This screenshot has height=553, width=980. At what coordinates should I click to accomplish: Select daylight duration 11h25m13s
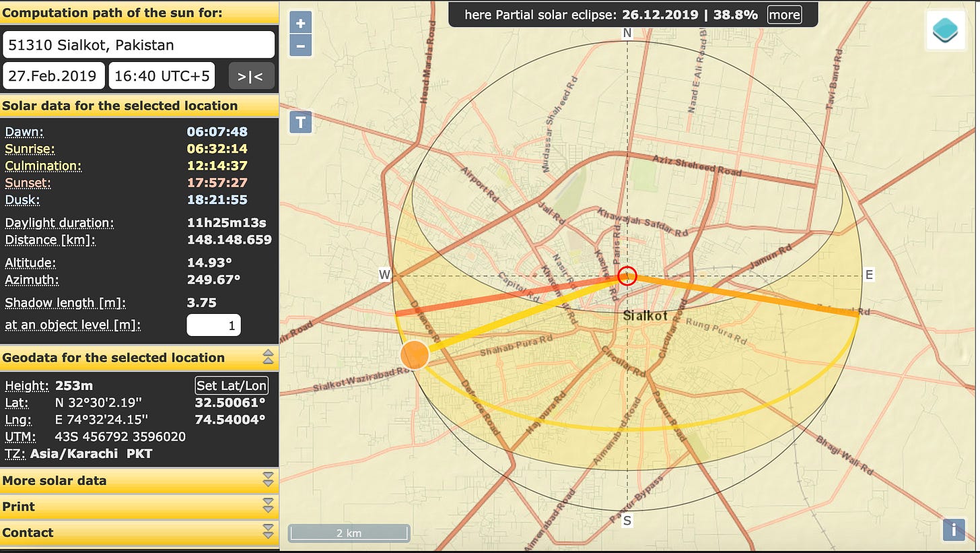225,223
